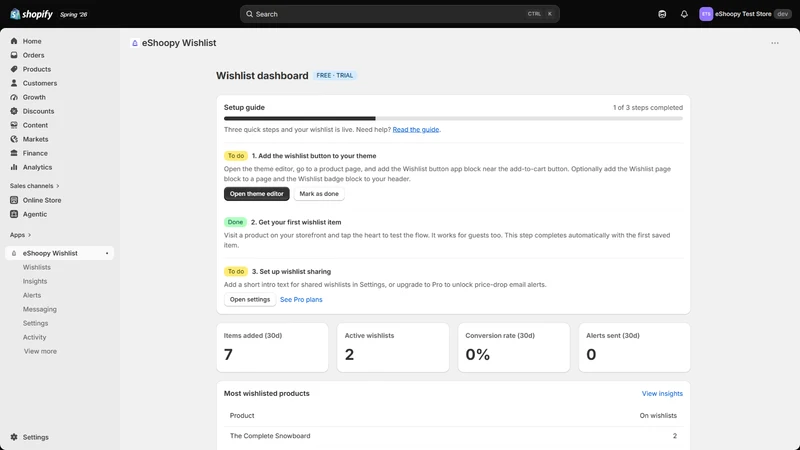The height and width of the screenshot is (450, 800).
Task: Click 'Get your first wishlist item' title
Action: coord(300,222)
